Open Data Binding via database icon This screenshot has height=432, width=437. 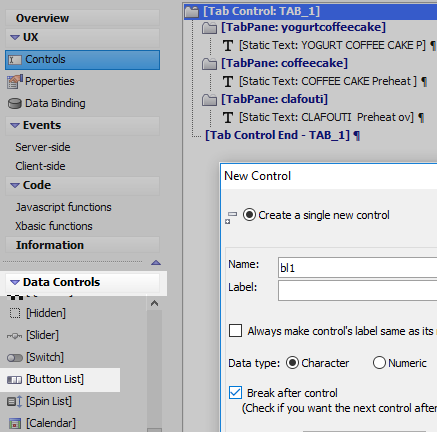15,104
